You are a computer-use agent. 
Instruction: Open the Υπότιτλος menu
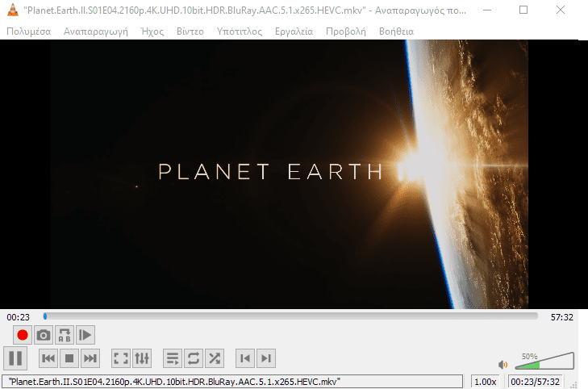240,31
